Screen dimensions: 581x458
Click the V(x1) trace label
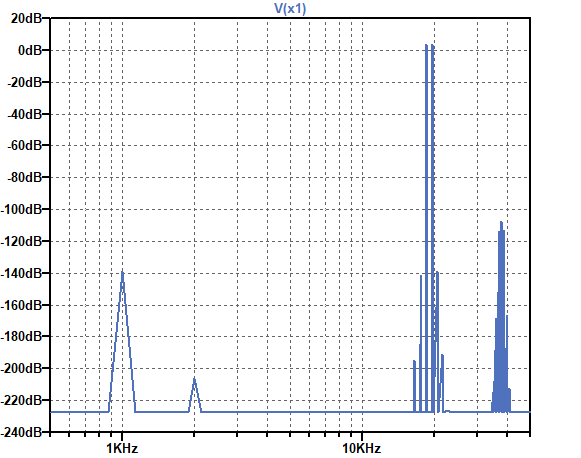click(x=290, y=8)
